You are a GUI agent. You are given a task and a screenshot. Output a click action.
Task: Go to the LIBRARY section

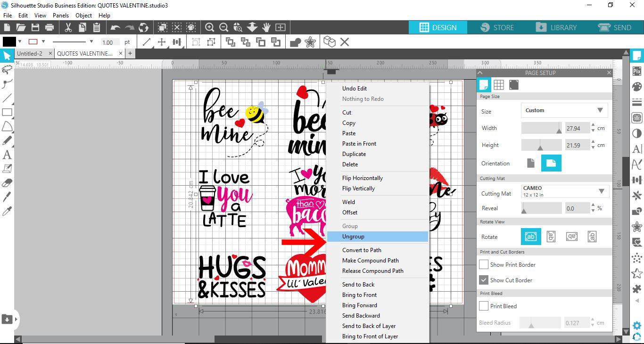click(x=557, y=27)
